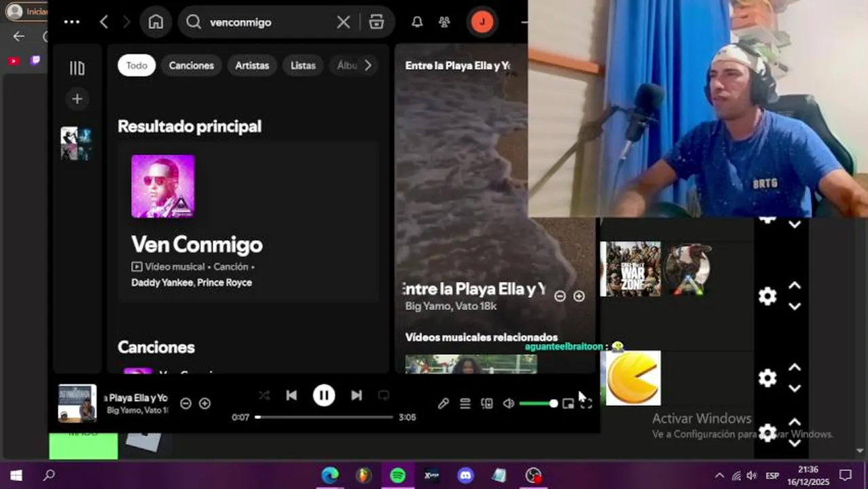Open settings gear next to Warzone row
The image size is (868, 489).
point(767,296)
